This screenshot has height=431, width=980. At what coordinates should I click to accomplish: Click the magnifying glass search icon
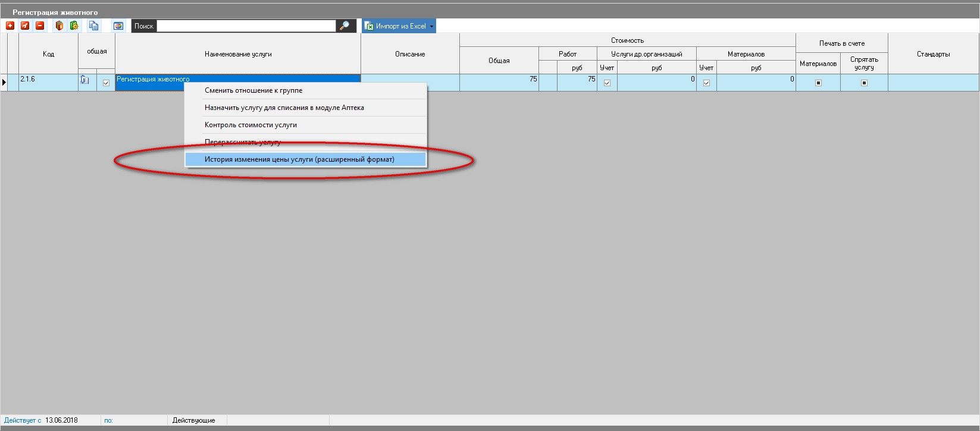tap(345, 26)
